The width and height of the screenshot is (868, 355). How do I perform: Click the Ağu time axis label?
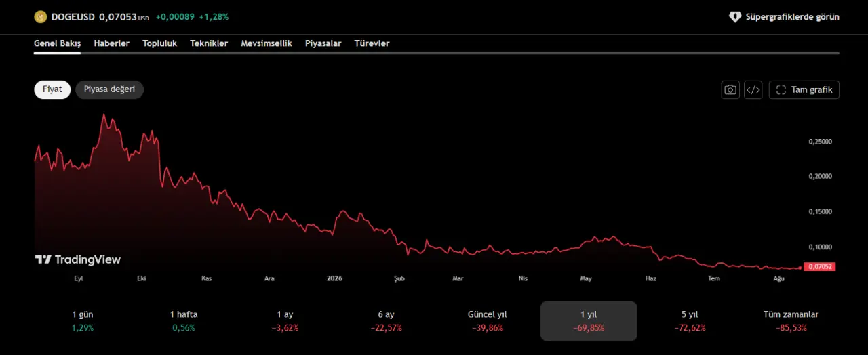coord(779,278)
